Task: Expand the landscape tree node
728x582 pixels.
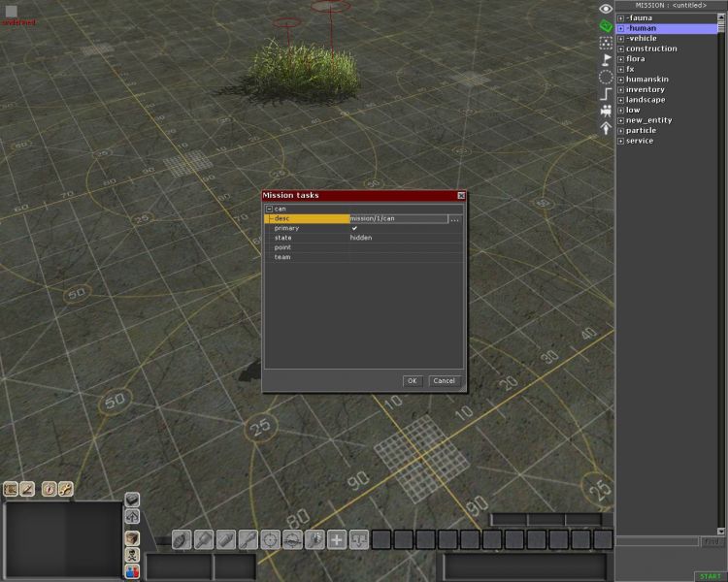Action: click(621, 100)
